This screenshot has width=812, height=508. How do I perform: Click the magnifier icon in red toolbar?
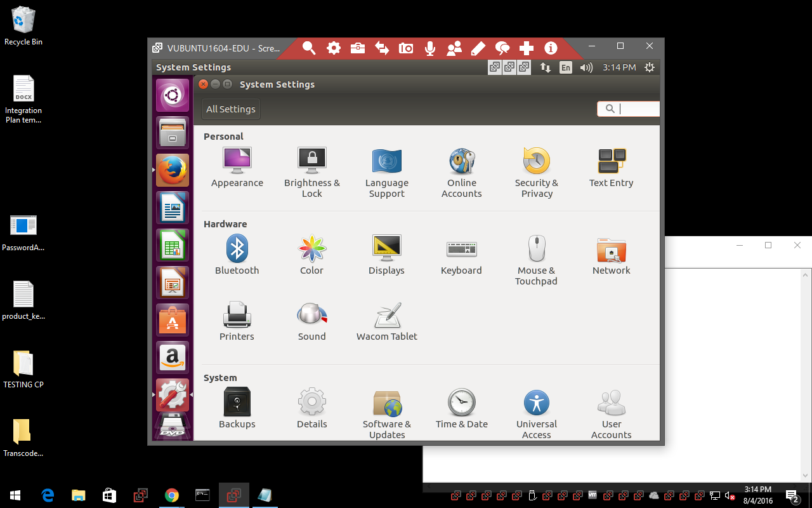pyautogui.click(x=309, y=48)
